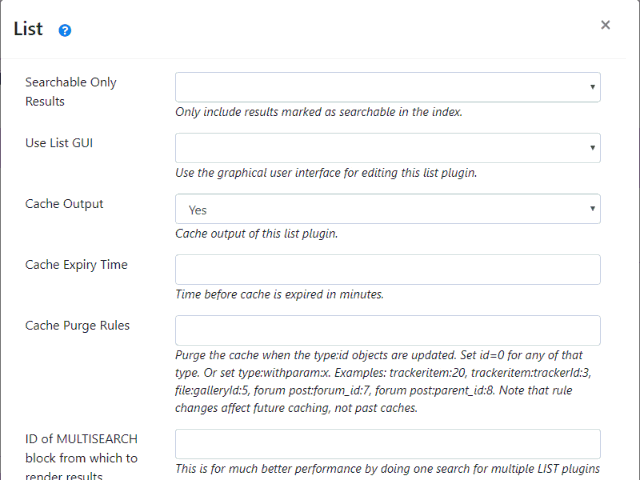This screenshot has width=640, height=480.
Task: Expand the Use List GUI dropdown
Action: coord(387,148)
